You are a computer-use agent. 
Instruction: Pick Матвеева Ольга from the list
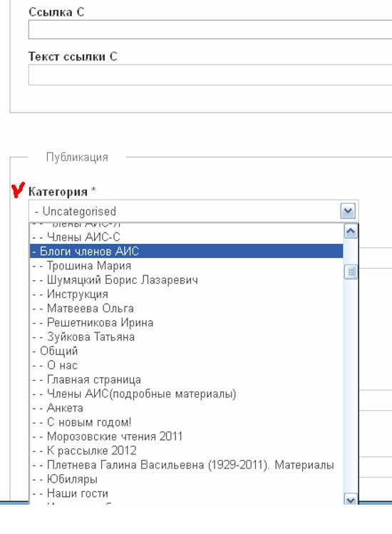pos(186,308)
